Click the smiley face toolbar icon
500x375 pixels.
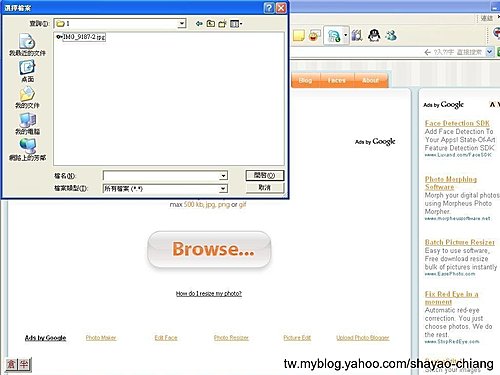point(314,35)
